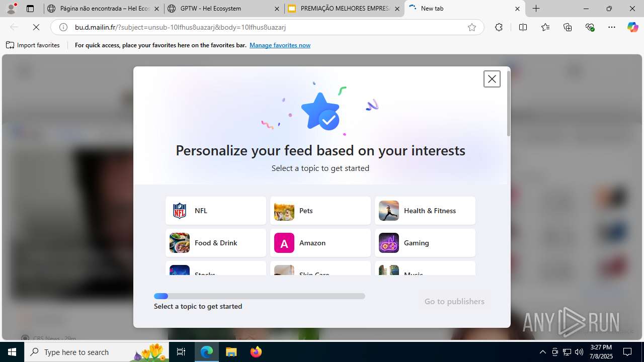The image size is (644, 362).
Task: Click the site information icon in address bar
Action: pyautogui.click(x=63, y=27)
